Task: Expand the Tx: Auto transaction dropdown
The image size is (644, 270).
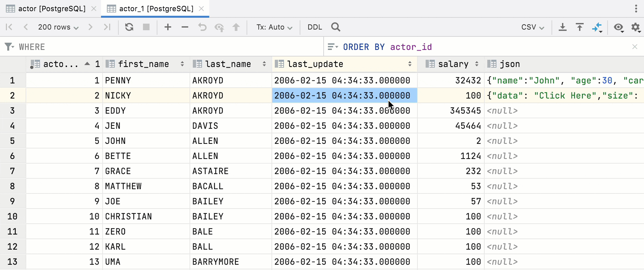Action: pyautogui.click(x=274, y=27)
